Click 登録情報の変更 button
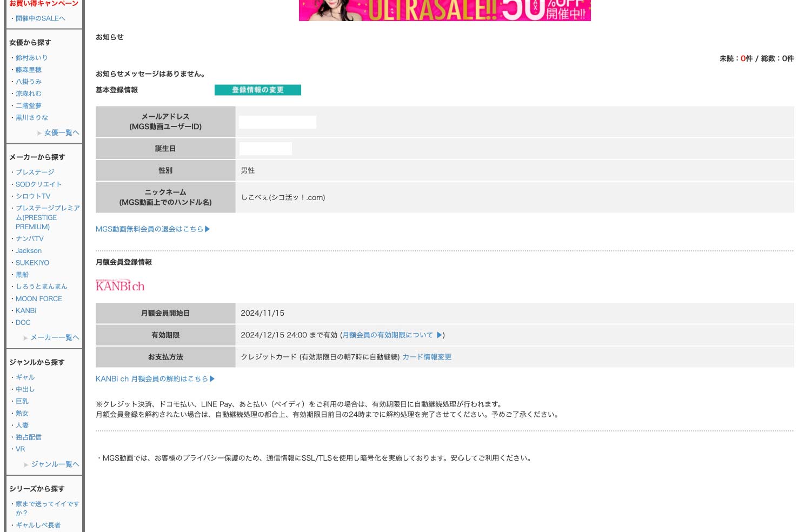 pos(258,90)
